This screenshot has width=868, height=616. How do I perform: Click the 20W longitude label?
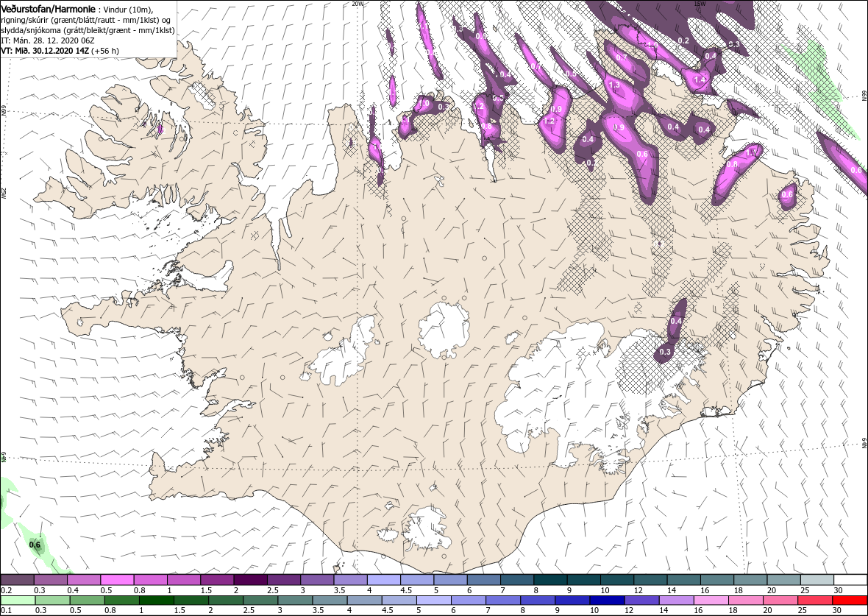pos(358,4)
